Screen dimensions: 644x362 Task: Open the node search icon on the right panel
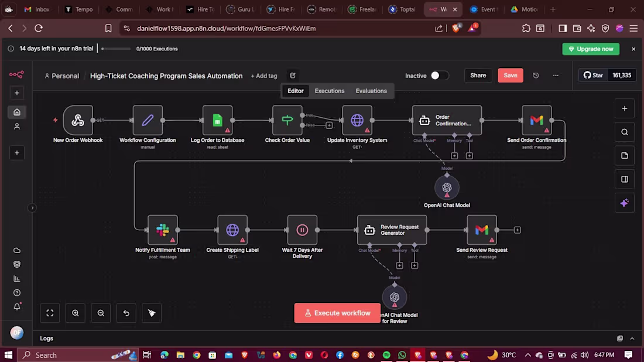coord(624,132)
